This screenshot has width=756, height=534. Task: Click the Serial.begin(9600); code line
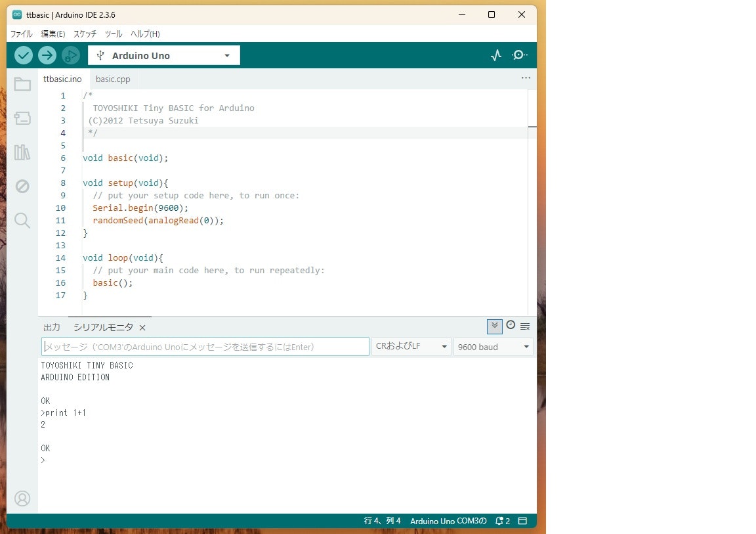tap(140, 208)
